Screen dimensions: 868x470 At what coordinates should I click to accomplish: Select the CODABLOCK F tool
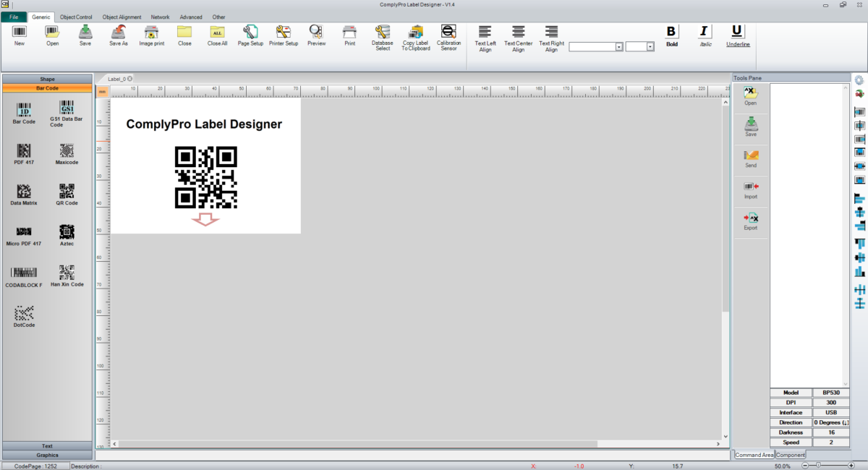pos(24,277)
